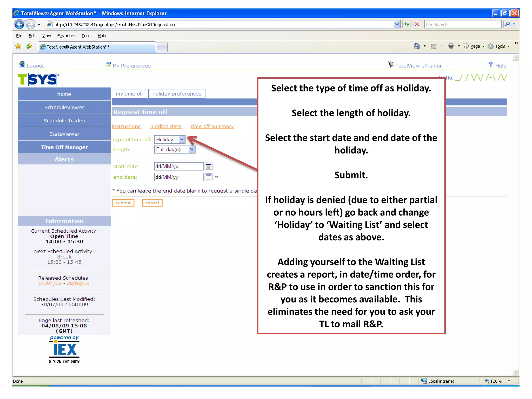The height and width of the screenshot is (399, 532).
Task: Open Schedule Trades in sidebar
Action: tap(64, 121)
